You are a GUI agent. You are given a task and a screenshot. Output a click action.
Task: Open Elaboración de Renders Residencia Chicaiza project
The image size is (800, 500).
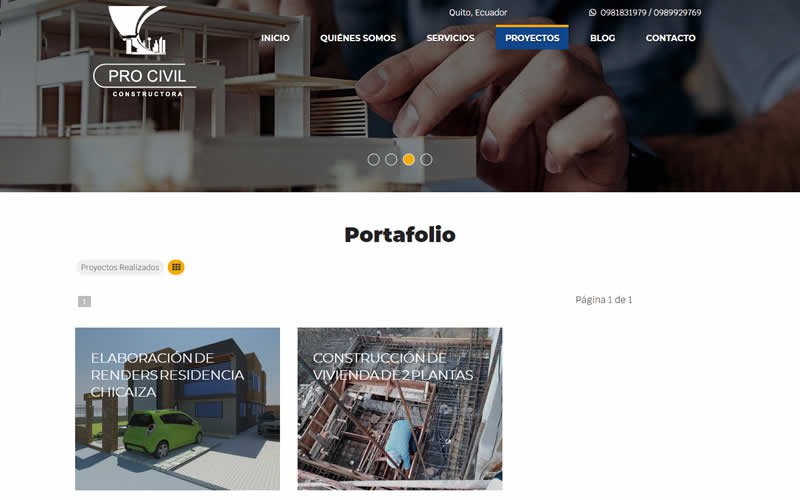[178, 409]
